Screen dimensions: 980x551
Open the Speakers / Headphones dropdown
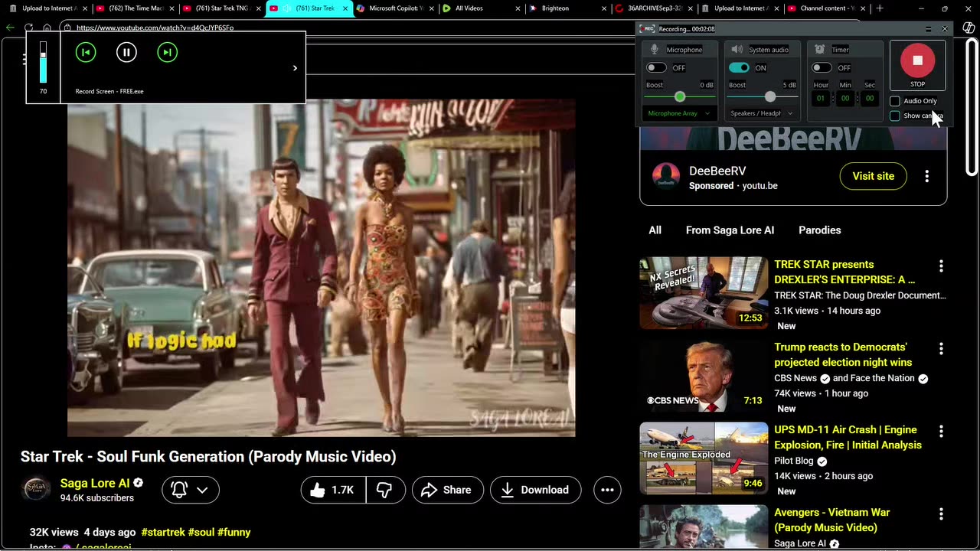[x=761, y=113]
